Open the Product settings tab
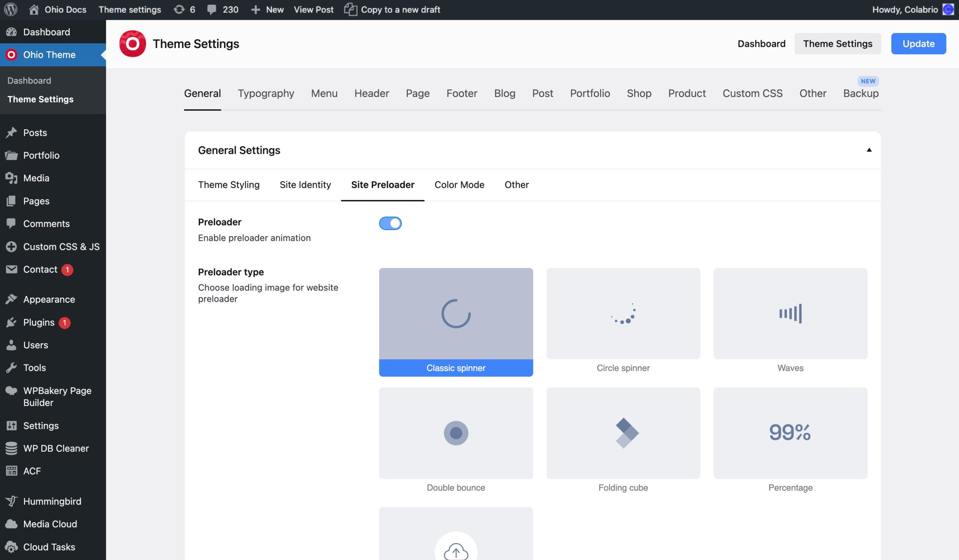959x560 pixels. click(687, 93)
